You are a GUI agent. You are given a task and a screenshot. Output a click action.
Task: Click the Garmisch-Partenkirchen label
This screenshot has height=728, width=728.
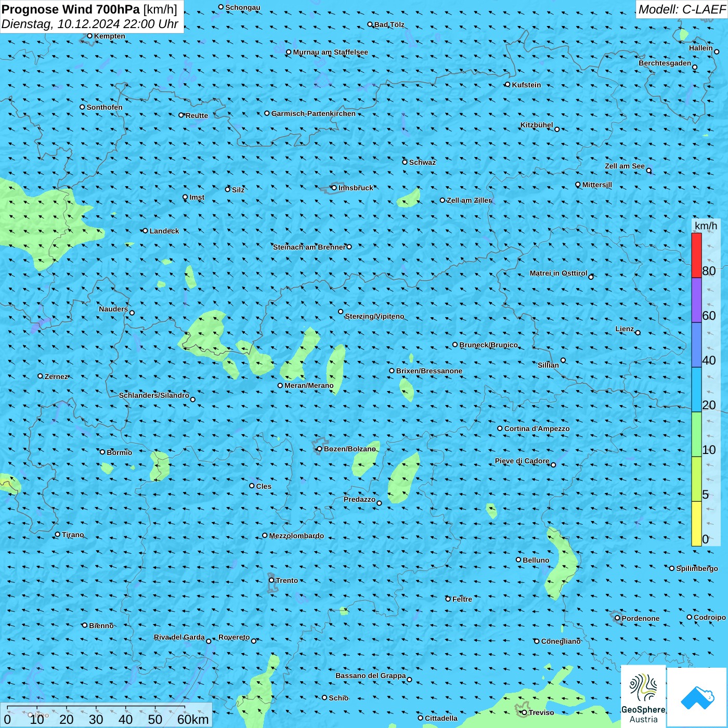(314, 113)
